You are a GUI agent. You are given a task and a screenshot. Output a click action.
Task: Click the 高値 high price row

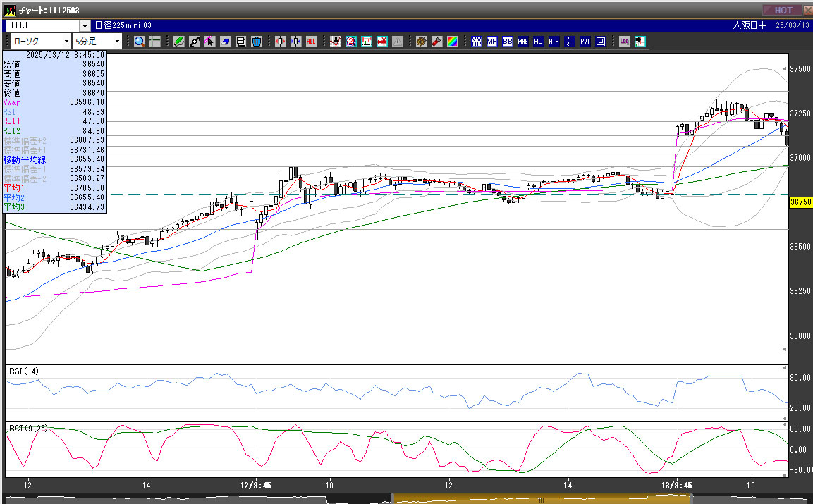[x=54, y=73]
